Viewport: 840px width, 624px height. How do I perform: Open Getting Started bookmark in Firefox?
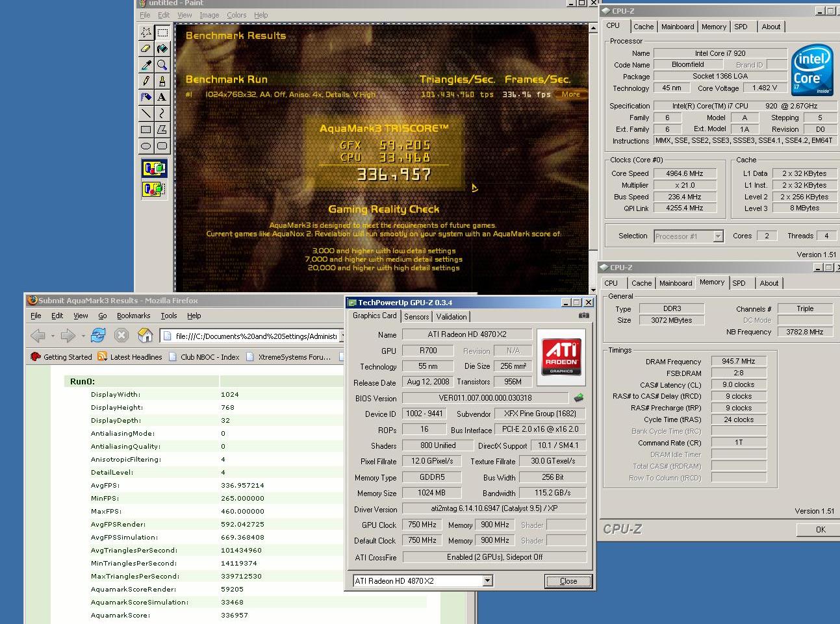tap(62, 357)
